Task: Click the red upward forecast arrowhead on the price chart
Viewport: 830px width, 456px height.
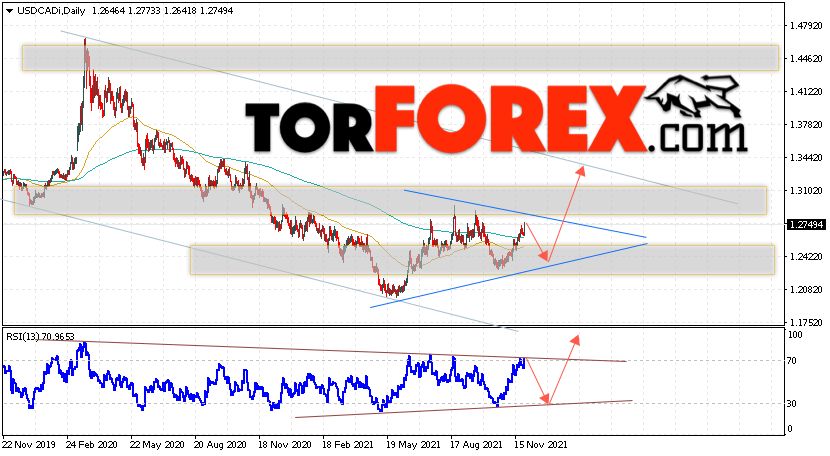Action: pos(581,170)
